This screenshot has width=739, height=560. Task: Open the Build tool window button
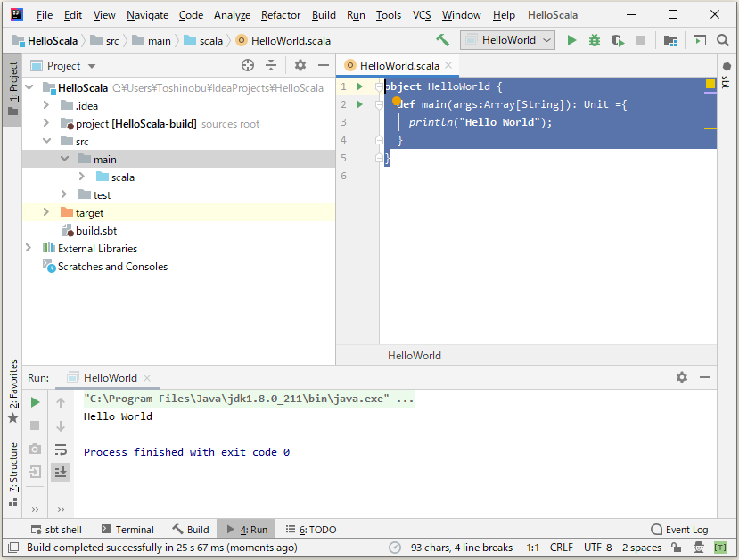[191, 530]
